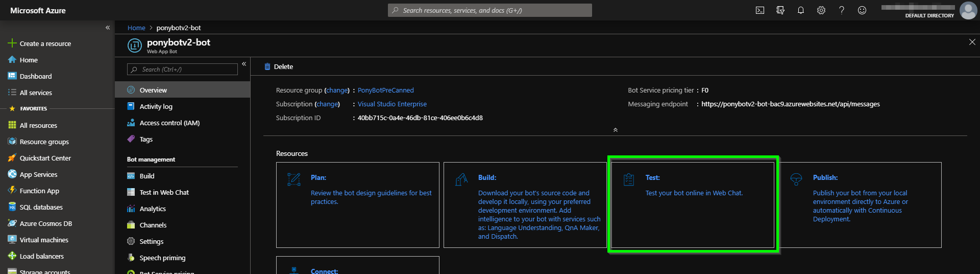This screenshot has height=274, width=980.
Task: Click Test your bot online in Web Chat
Action: 694,193
